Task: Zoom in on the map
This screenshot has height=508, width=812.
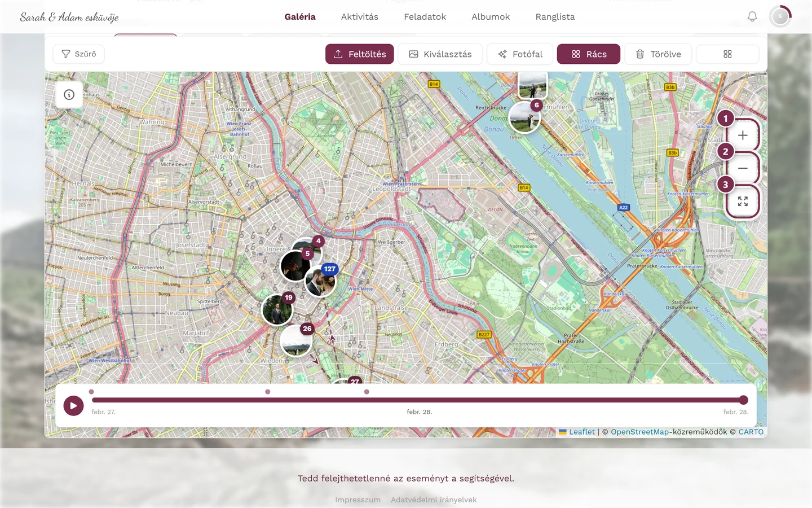Action: (743, 135)
